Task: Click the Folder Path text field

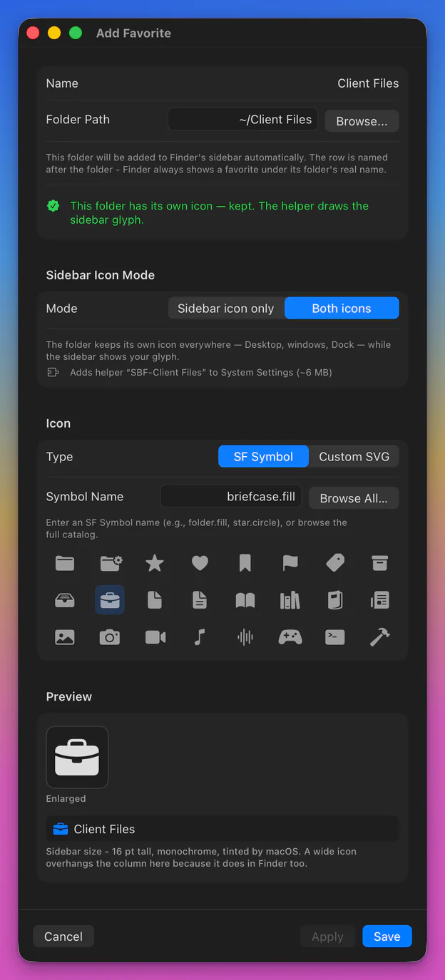Action: coord(242,119)
